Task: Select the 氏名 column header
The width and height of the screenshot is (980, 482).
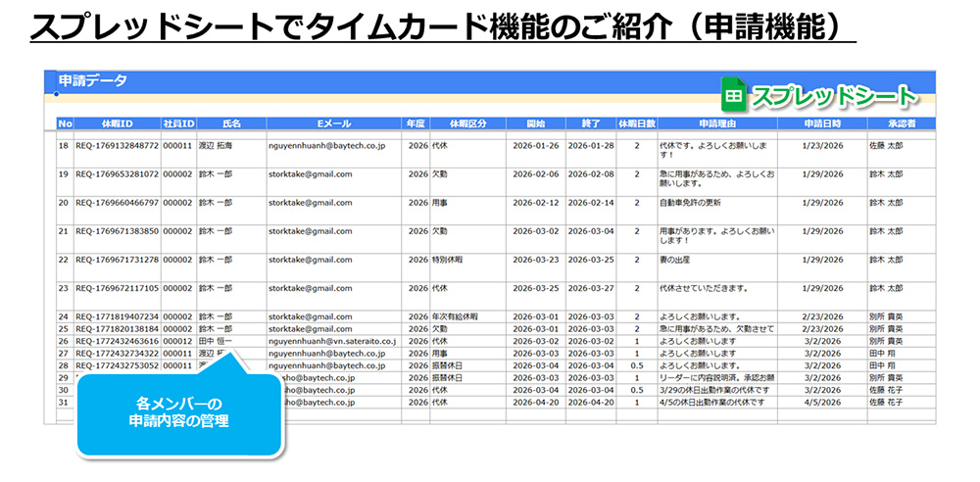Action: [x=231, y=123]
